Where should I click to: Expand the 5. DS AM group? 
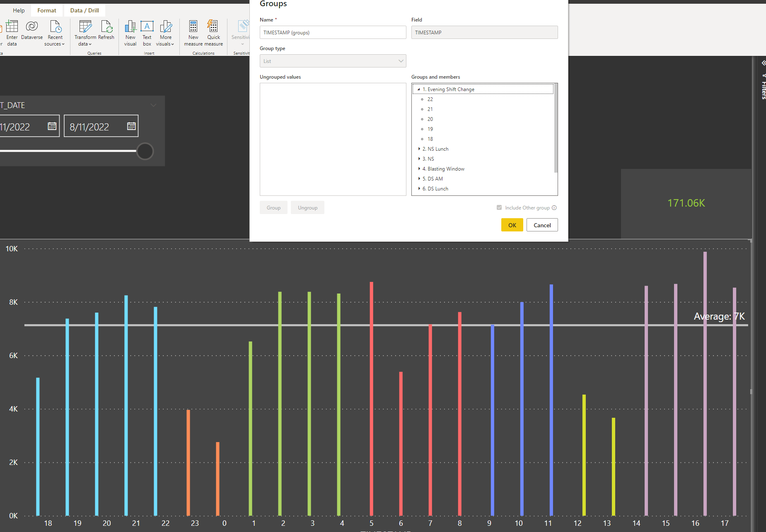point(419,179)
